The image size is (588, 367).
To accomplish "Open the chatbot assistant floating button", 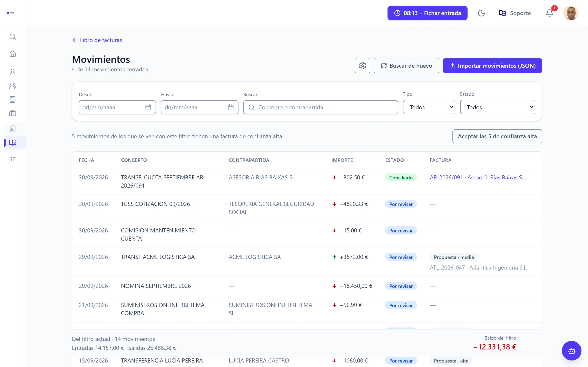I will pos(571,350).
